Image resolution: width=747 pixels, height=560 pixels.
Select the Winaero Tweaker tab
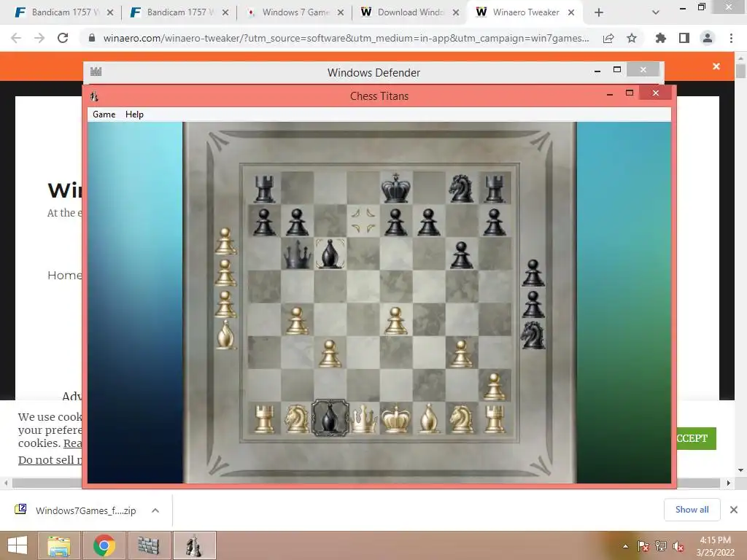tap(526, 12)
